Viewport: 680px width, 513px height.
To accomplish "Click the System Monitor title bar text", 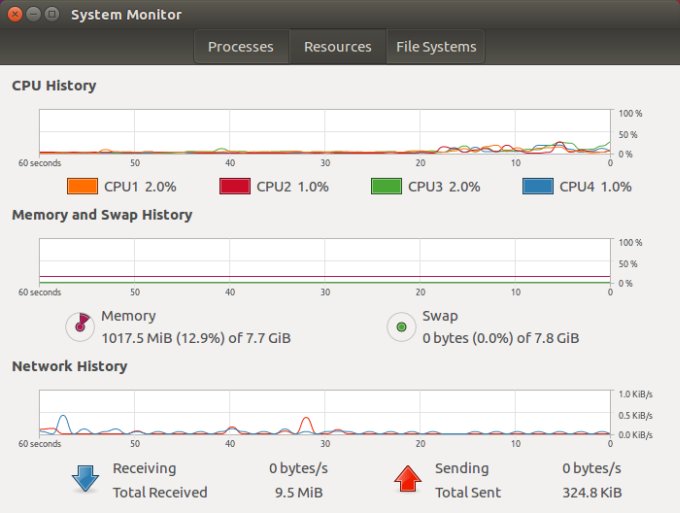I will [126, 15].
